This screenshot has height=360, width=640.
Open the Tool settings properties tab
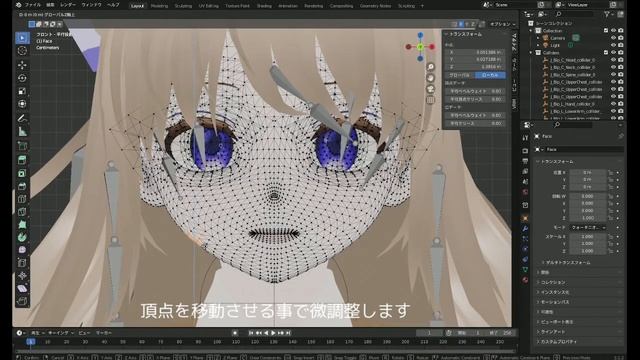(525, 138)
